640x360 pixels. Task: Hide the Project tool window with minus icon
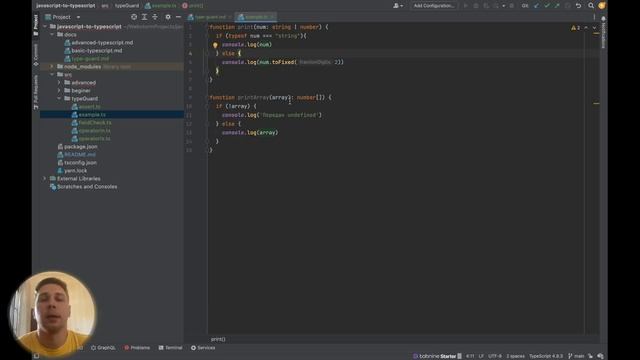pyautogui.click(x=178, y=17)
